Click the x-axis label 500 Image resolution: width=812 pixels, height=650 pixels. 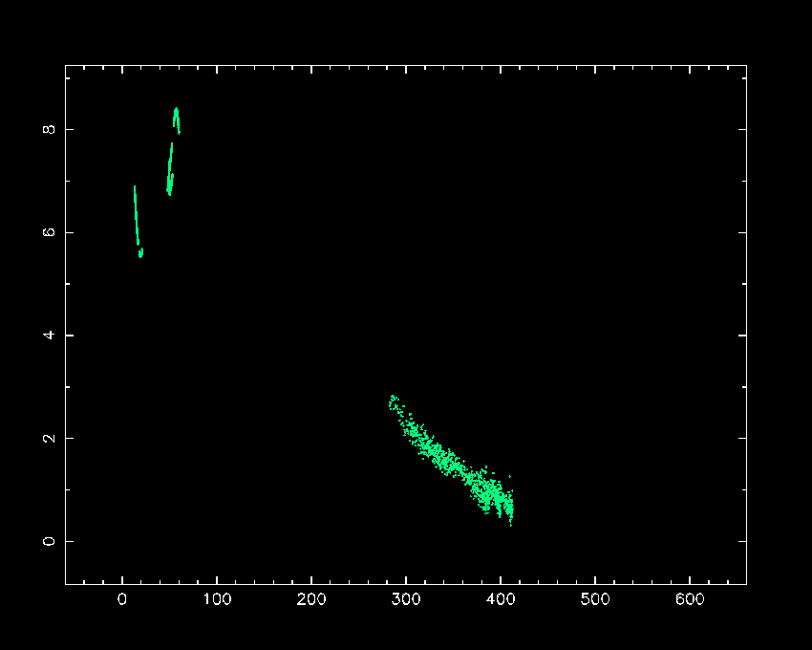pyautogui.click(x=595, y=599)
